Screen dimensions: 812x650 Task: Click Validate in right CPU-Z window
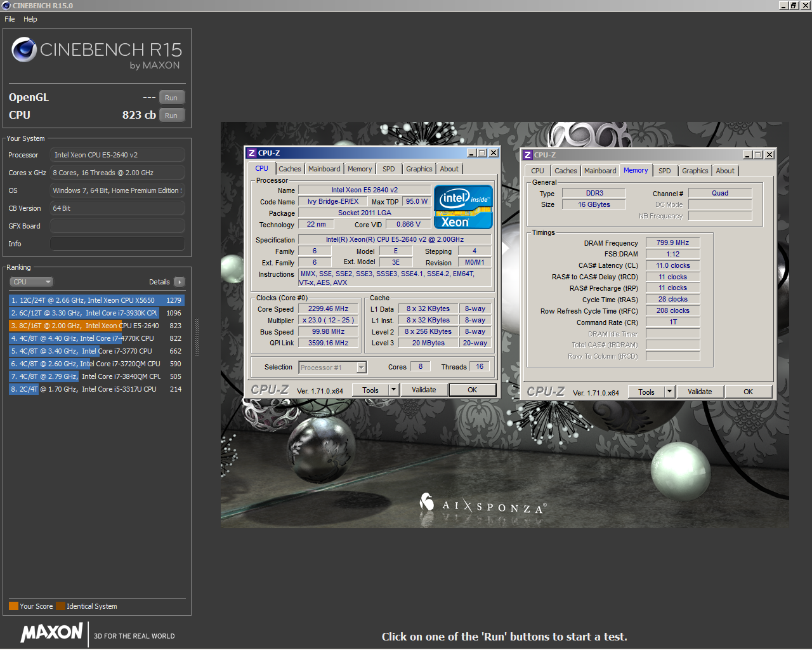[x=700, y=392]
